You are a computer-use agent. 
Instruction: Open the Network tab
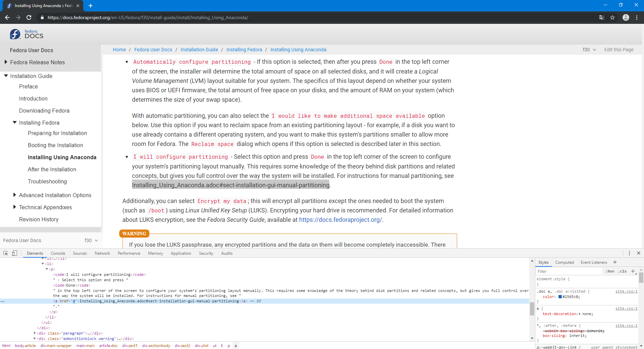[x=102, y=253]
